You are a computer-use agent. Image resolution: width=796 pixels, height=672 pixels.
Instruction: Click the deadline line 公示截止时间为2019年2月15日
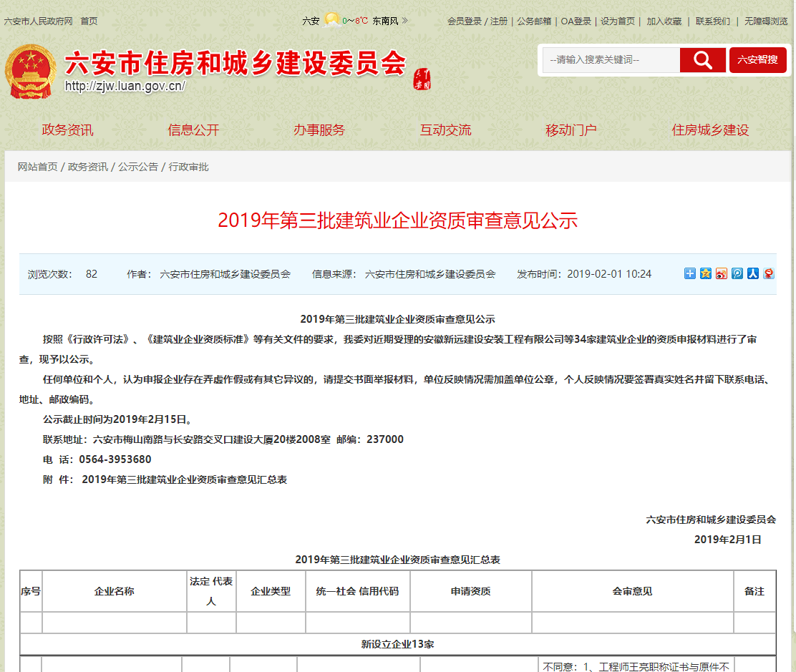tap(118, 419)
